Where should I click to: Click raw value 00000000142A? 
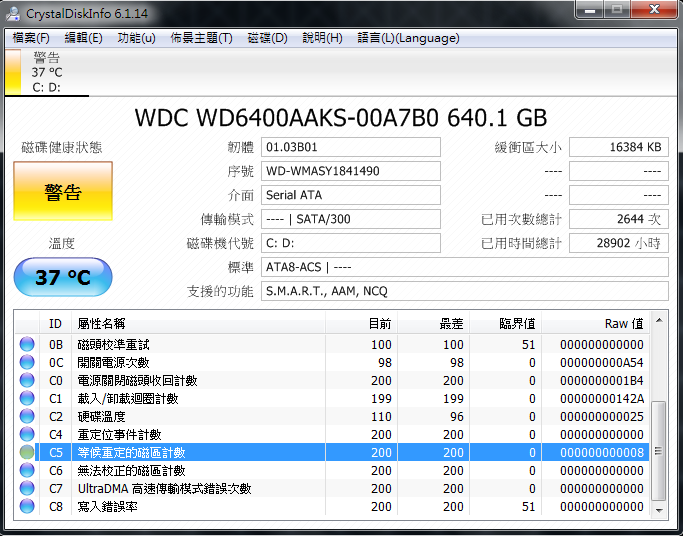point(602,398)
